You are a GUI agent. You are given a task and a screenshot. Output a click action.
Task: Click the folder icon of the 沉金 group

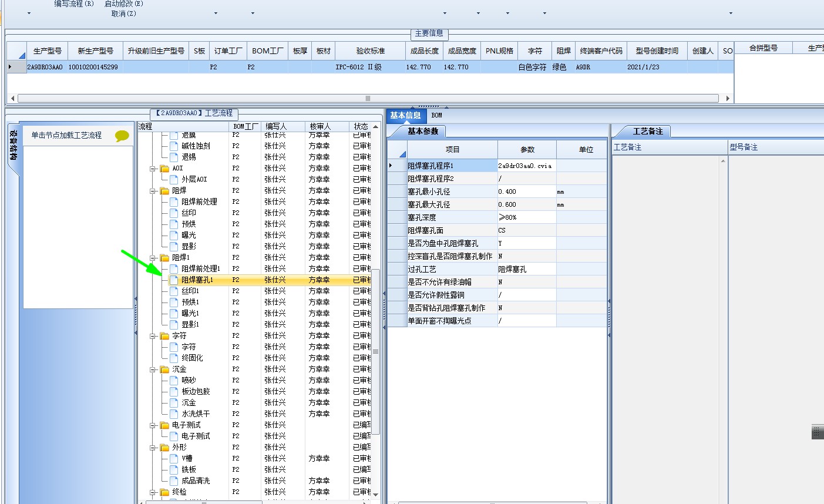(164, 369)
